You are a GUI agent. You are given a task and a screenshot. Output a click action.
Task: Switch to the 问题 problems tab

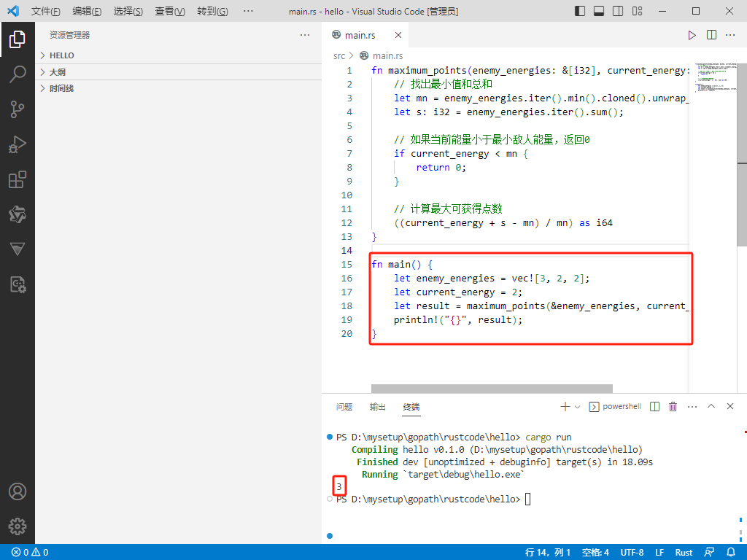click(344, 407)
